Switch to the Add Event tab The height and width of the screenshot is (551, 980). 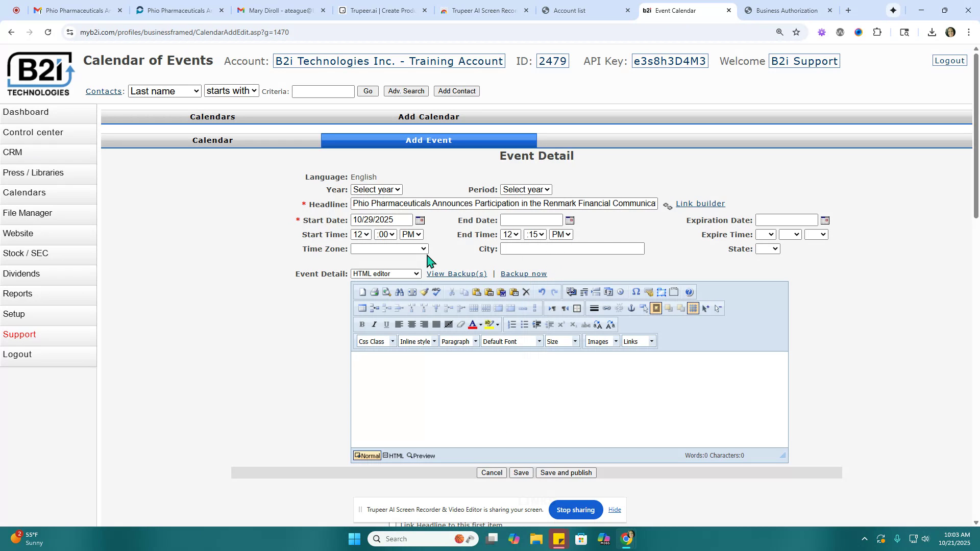(x=428, y=140)
